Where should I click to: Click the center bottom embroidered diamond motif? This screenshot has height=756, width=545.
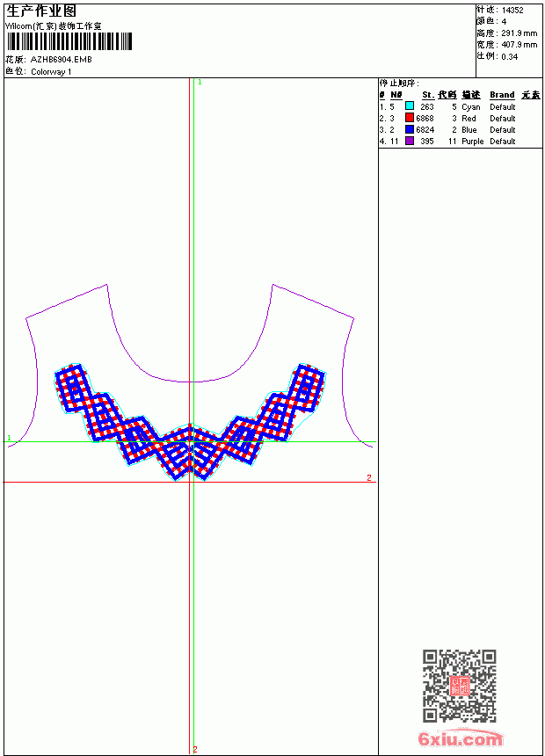pos(190,452)
